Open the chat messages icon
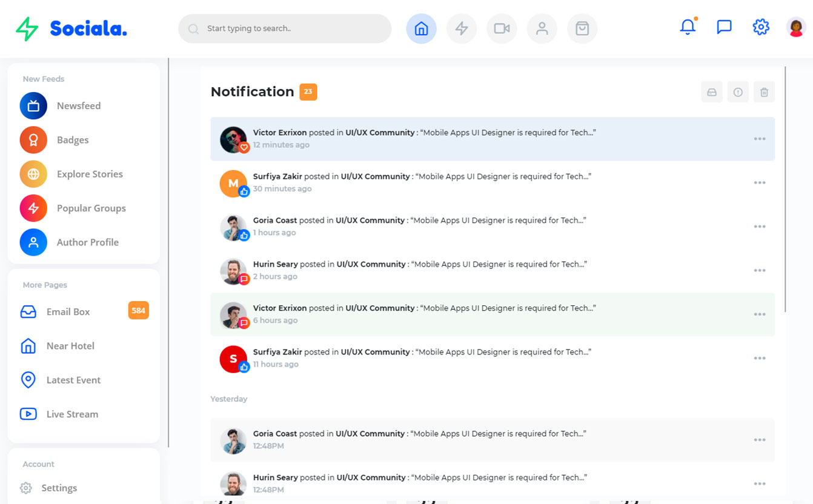 [724, 27]
